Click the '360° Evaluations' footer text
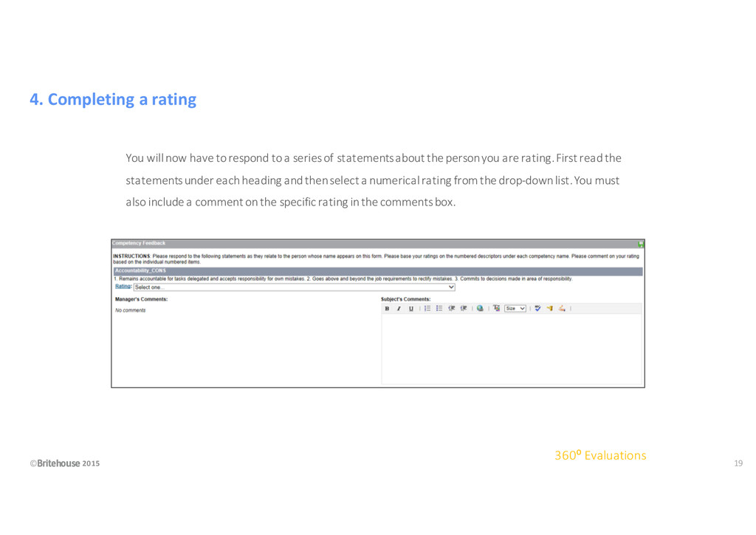This screenshot has height=535, width=756. pyautogui.click(x=600, y=455)
